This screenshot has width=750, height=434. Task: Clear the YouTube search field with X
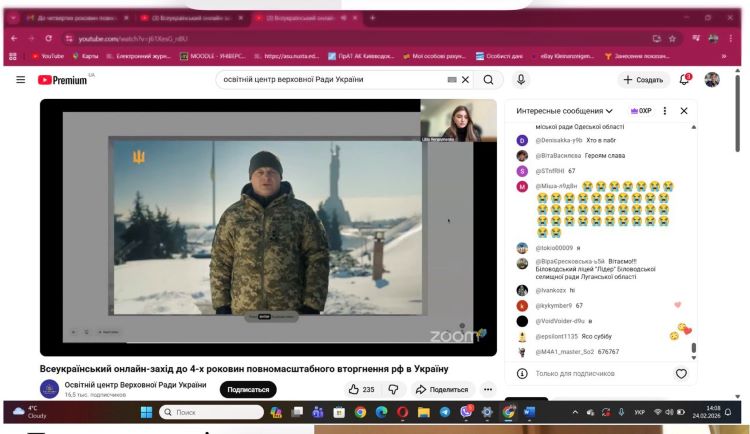(465, 80)
